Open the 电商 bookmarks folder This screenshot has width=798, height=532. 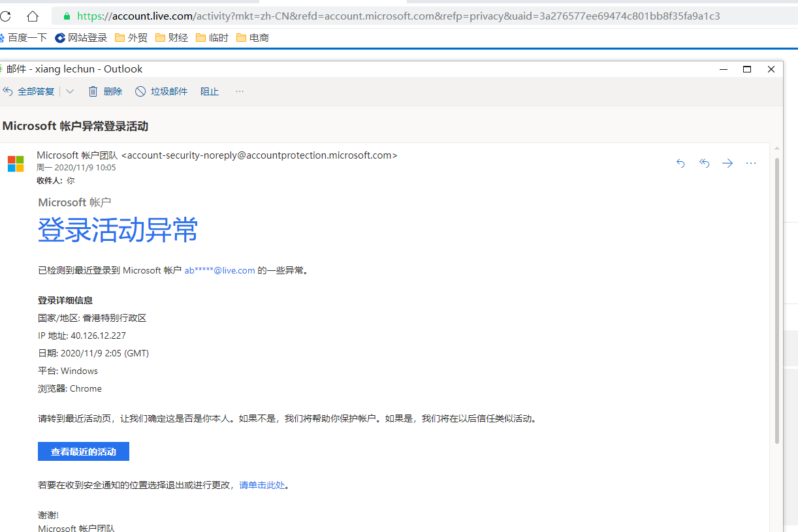click(253, 38)
